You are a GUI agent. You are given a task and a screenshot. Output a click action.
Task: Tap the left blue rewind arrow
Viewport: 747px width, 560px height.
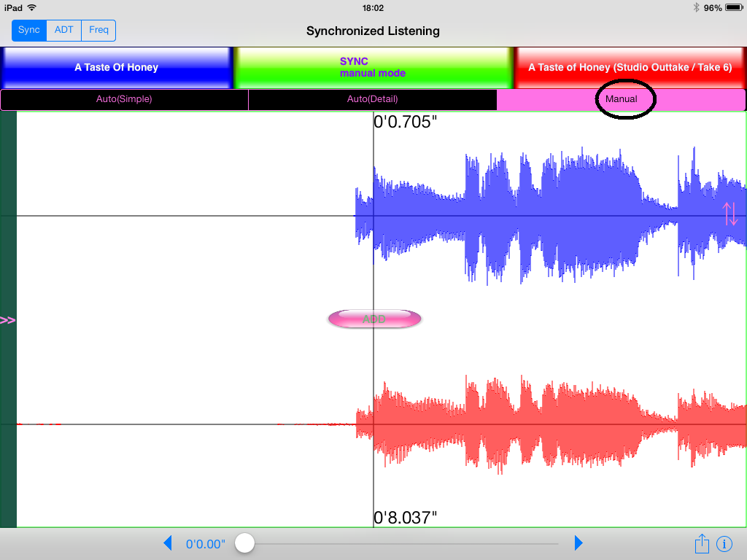pos(168,542)
